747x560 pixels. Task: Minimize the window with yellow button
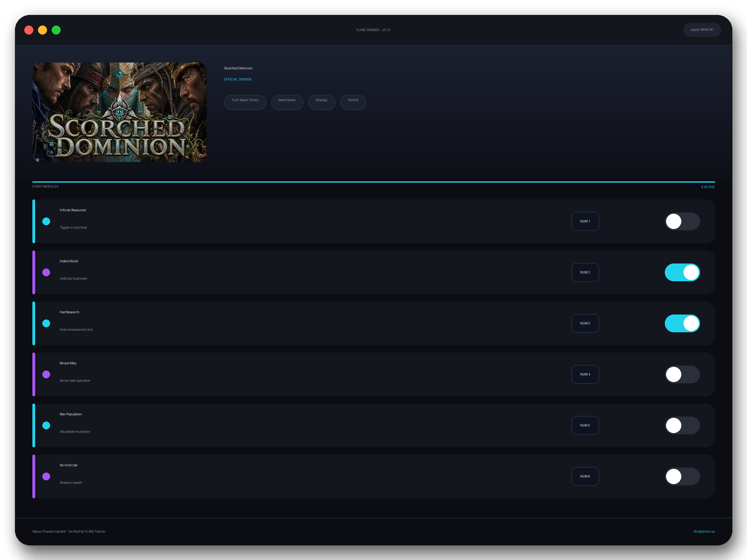tap(43, 30)
